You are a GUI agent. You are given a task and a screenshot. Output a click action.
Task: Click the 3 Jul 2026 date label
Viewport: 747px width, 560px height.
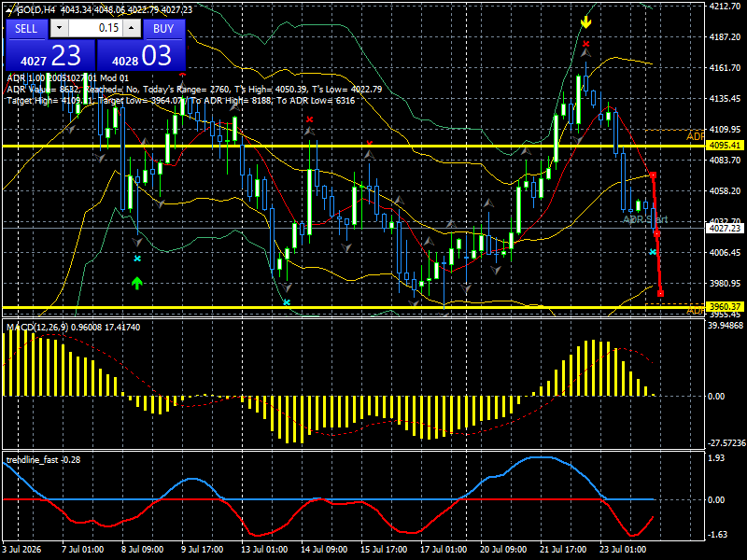21,549
